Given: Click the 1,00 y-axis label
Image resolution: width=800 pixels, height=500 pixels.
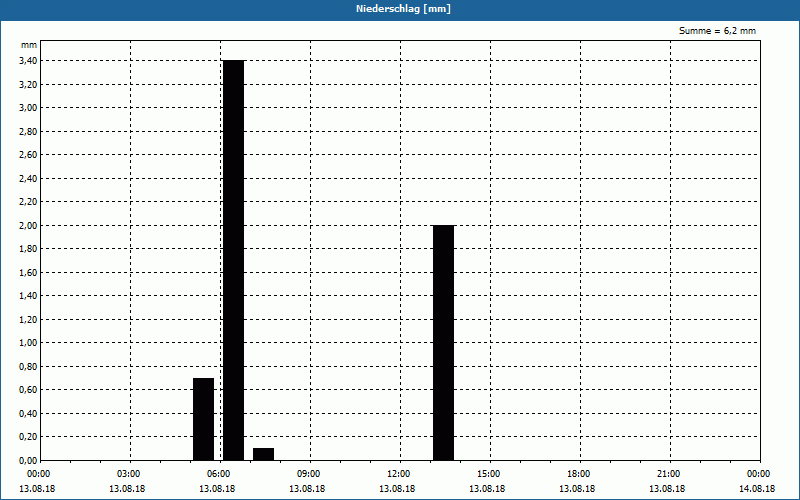Looking at the screenshot, I should tap(28, 343).
